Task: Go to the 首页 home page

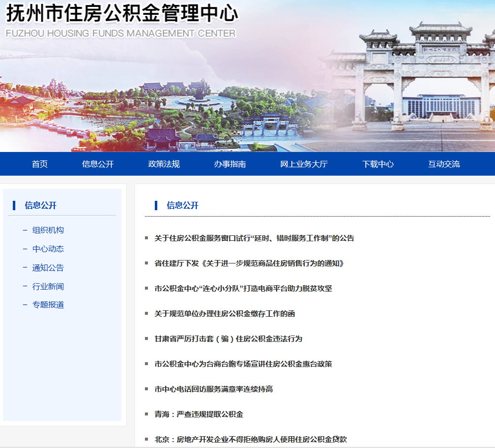Action: click(39, 164)
